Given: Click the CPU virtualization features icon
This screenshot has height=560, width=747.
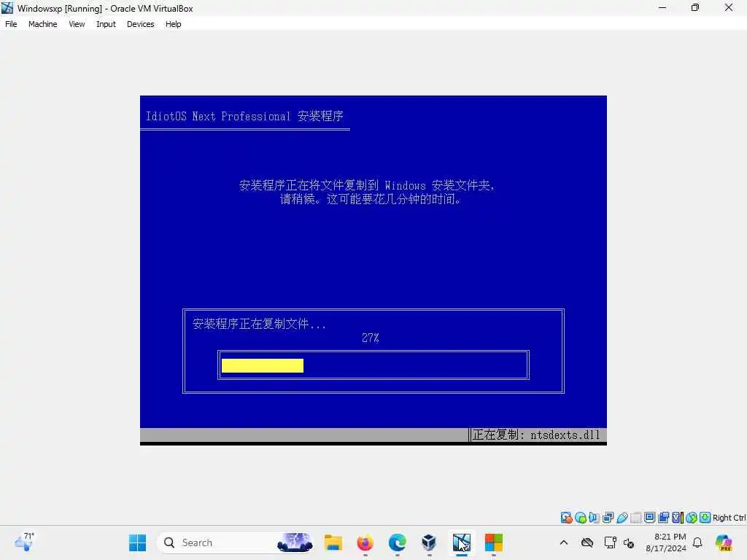Looking at the screenshot, I should click(x=677, y=518).
